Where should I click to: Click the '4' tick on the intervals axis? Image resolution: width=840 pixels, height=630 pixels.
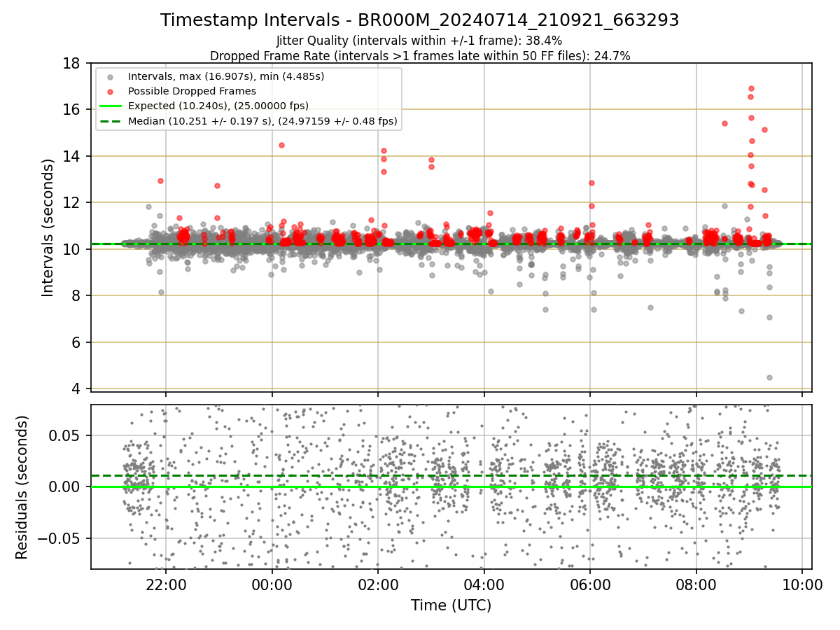(x=75, y=389)
